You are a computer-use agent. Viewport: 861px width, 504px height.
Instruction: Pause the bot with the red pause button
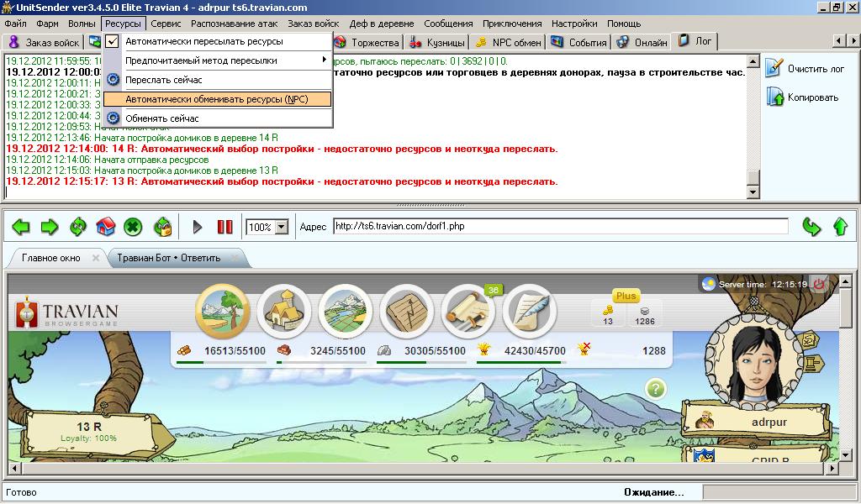click(225, 227)
